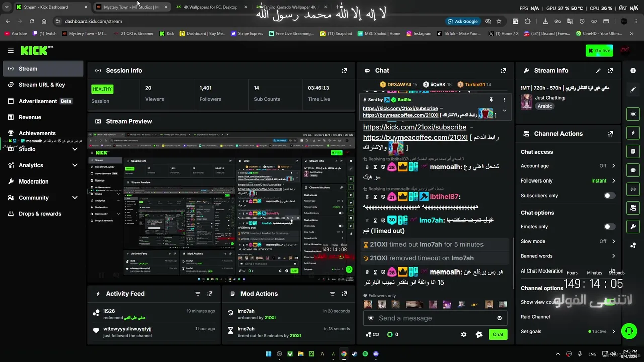Toggle Emotes only chat switch
The height and width of the screenshot is (362, 644).
609,227
